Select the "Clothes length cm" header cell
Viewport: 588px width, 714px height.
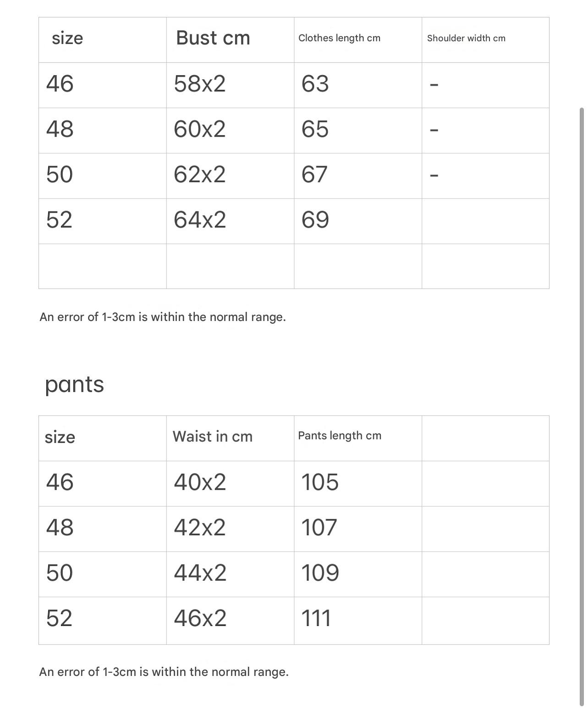339,38
